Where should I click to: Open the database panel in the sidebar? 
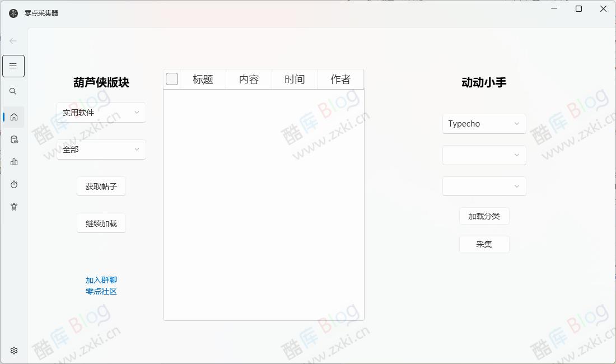tap(13, 139)
